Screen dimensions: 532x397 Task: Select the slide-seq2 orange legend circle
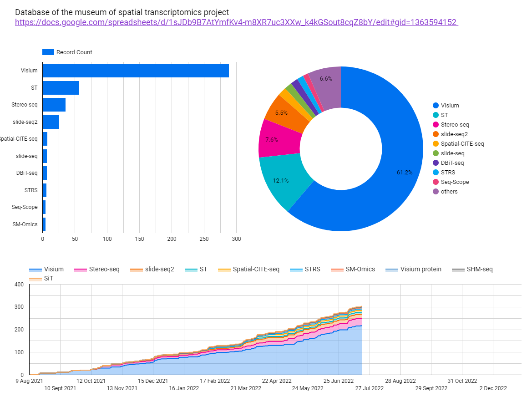point(435,134)
